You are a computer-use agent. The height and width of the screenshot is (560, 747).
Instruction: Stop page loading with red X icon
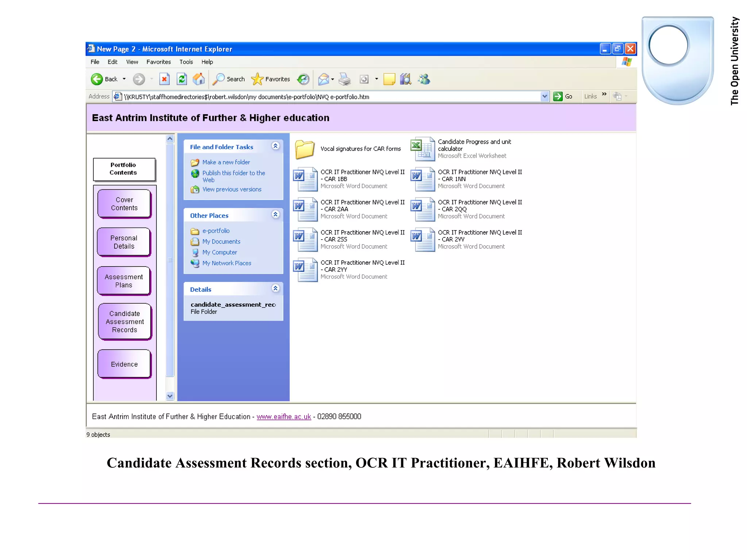(x=165, y=79)
